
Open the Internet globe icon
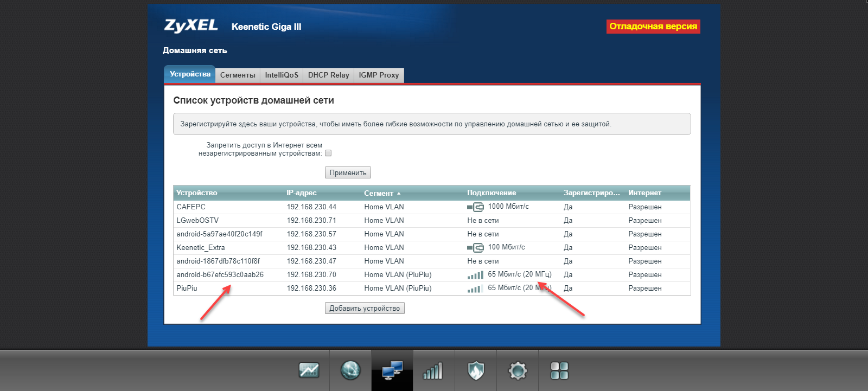coord(350,370)
